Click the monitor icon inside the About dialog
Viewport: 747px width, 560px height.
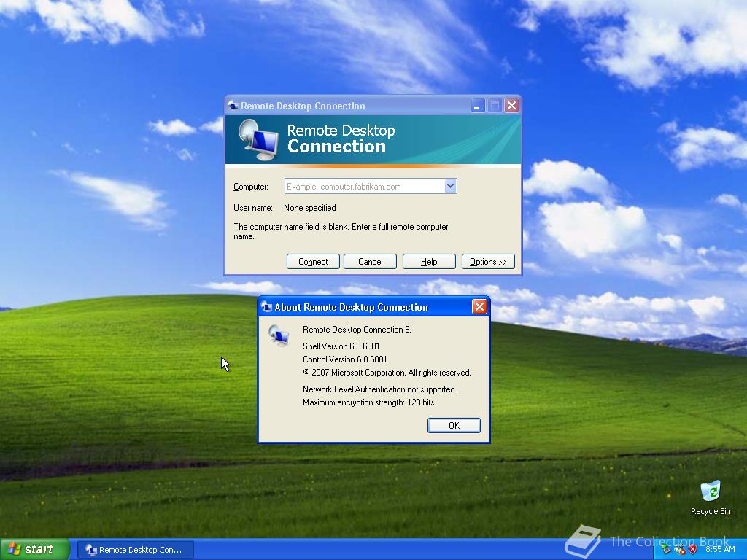[x=278, y=335]
